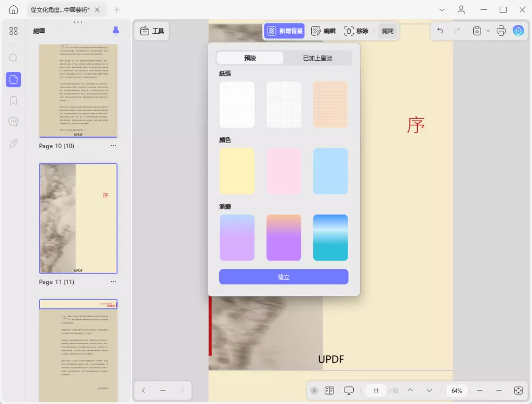532x404 pixels.
Task: Open the Search panel in the sidebar
Action: 13,58
